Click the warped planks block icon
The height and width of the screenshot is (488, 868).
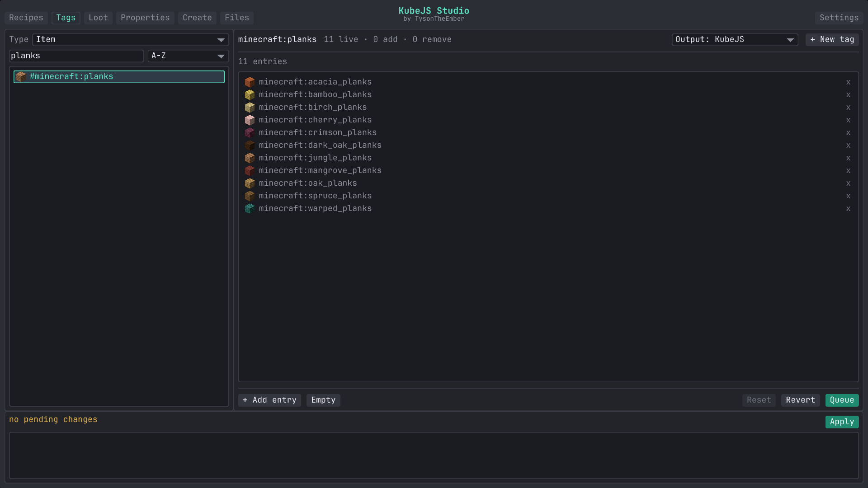[x=250, y=208]
